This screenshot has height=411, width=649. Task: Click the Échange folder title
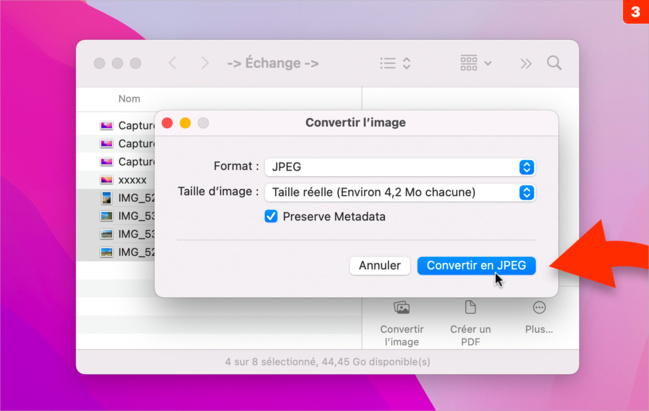(x=273, y=63)
